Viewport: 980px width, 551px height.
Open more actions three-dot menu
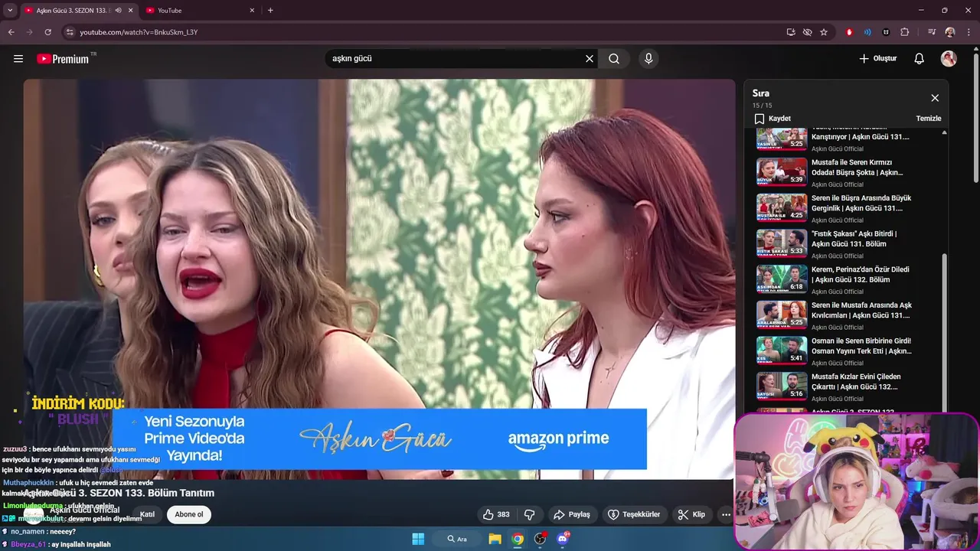point(726,514)
